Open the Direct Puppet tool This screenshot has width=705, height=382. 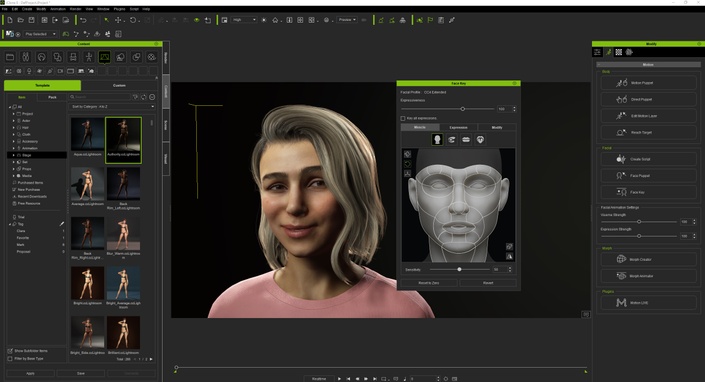tap(648, 99)
